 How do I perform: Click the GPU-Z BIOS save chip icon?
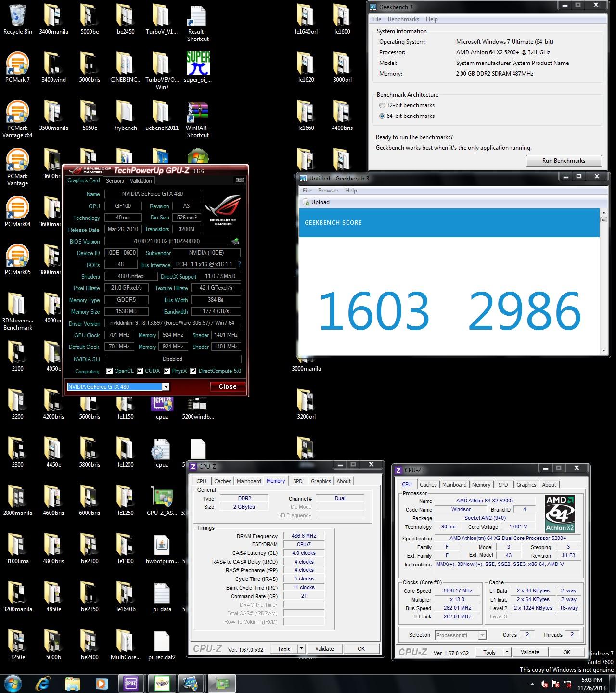(x=235, y=241)
